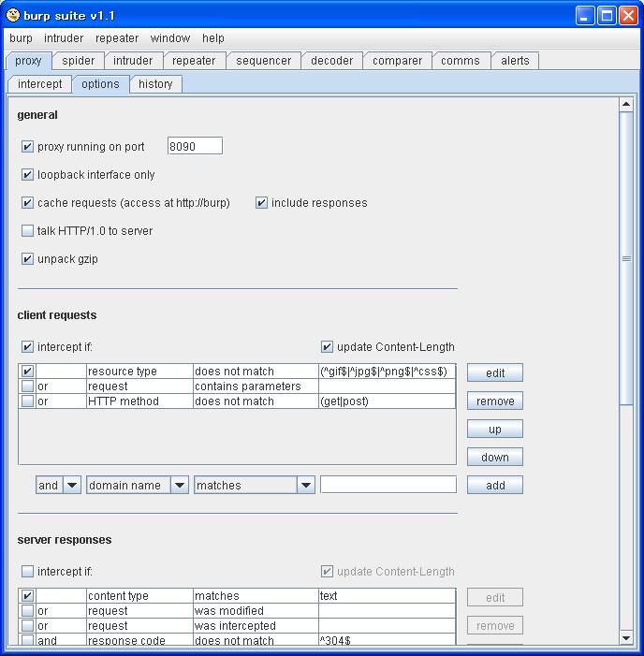This screenshot has width=644, height=656.
Task: Switch to the comms tab
Action: 461,61
